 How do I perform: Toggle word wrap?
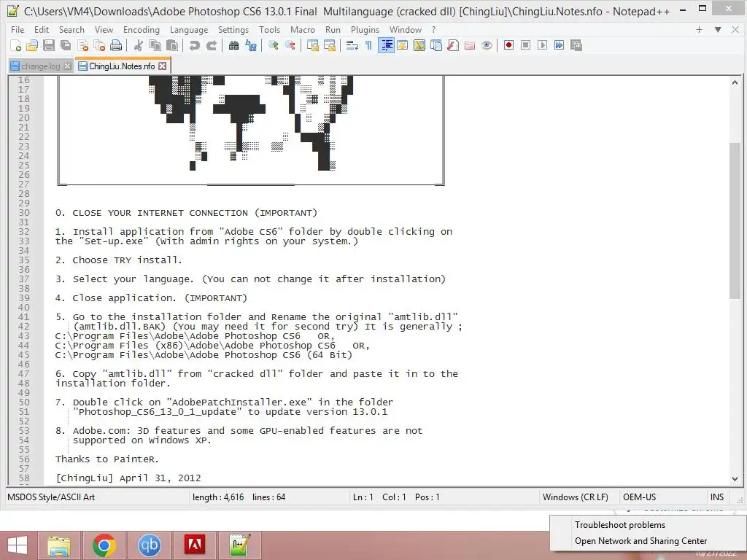click(x=352, y=45)
